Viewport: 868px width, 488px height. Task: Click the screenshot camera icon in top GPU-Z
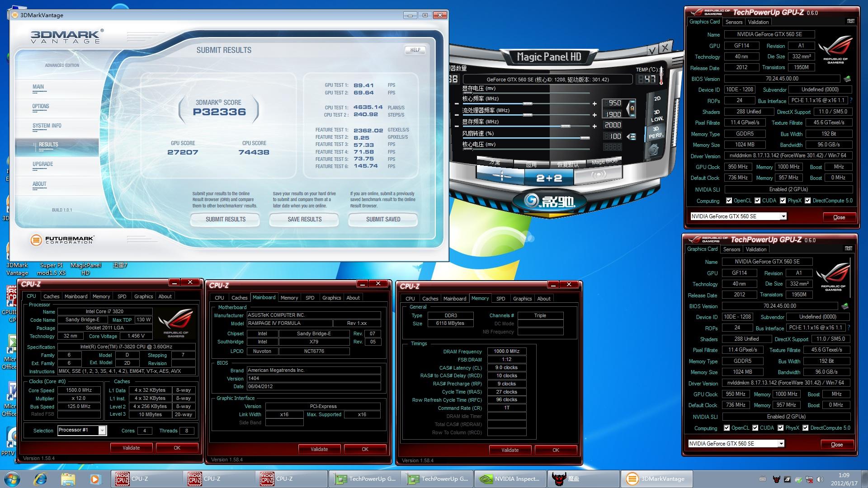(850, 21)
